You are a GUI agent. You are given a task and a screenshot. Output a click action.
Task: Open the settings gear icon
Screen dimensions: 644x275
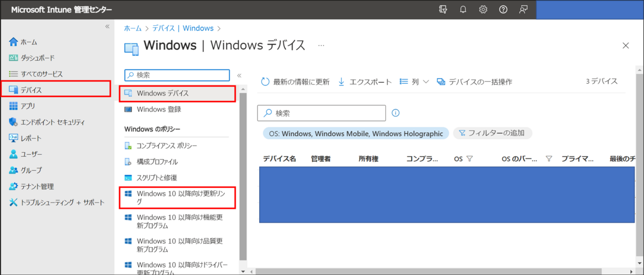click(483, 10)
